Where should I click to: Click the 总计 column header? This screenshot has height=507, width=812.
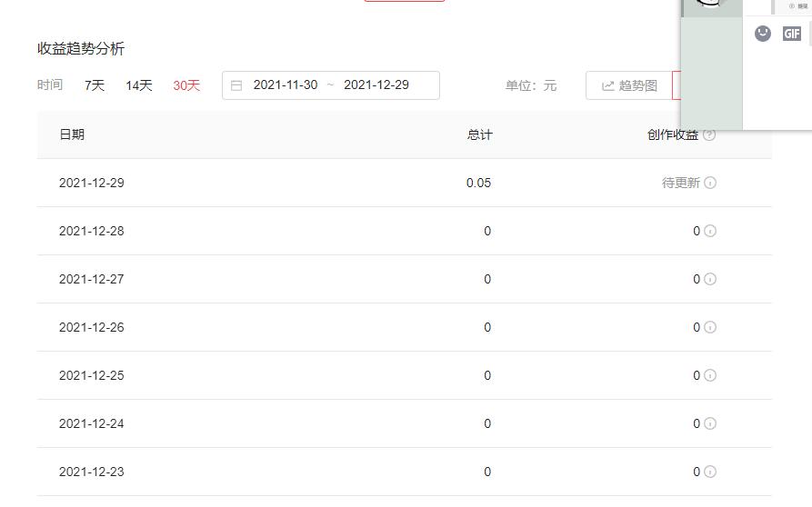pyautogui.click(x=479, y=134)
